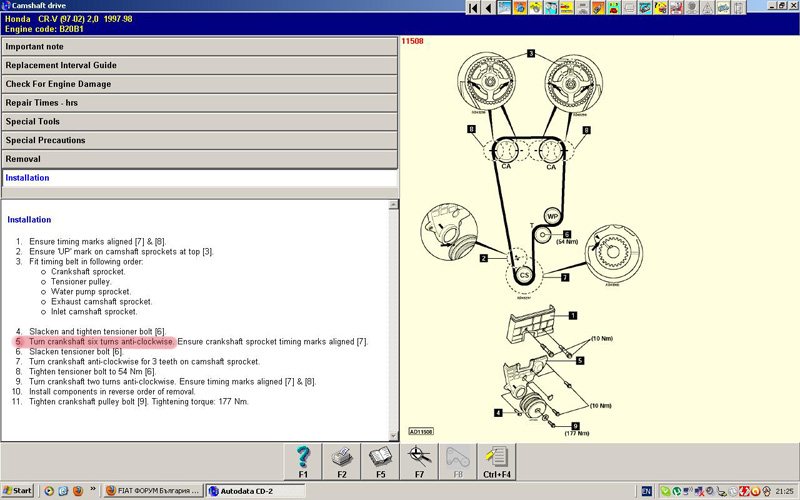Click the Windows Start button
This screenshot has width=800, height=500.
18,491
